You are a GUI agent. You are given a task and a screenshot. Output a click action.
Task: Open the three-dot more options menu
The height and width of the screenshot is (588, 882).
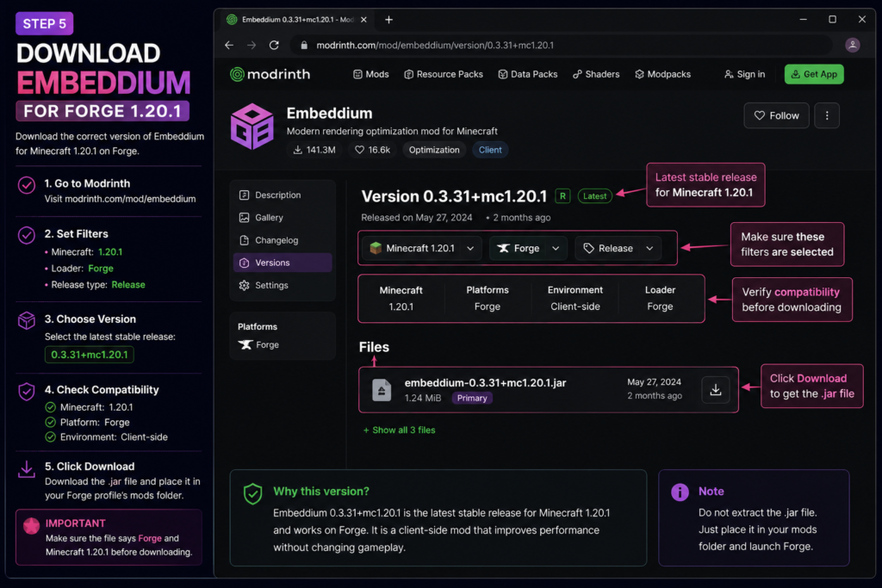(x=827, y=115)
